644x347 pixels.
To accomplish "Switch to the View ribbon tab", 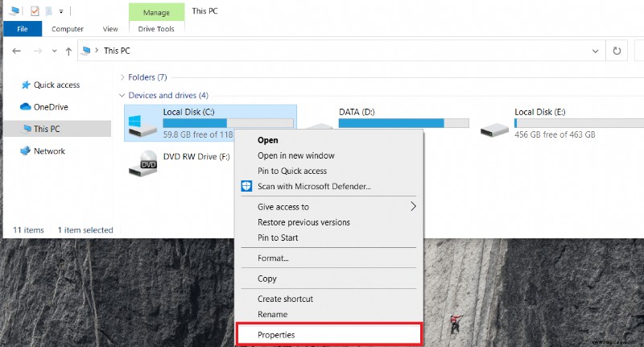I will tap(110, 29).
